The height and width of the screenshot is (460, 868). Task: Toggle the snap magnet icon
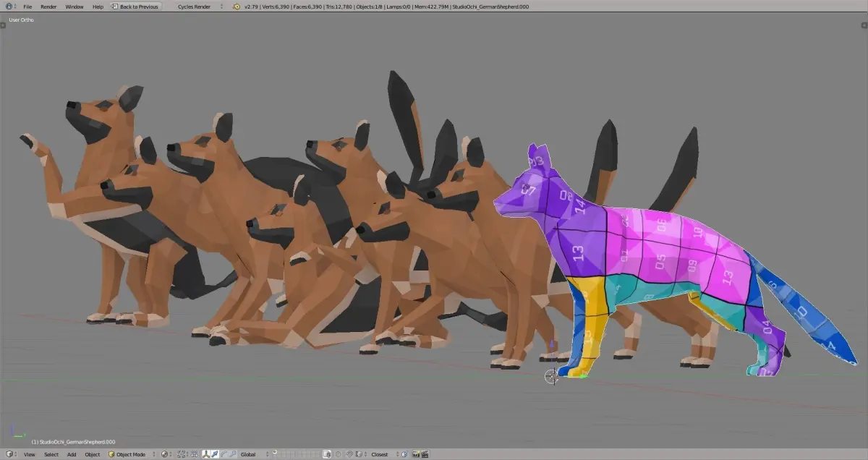pyautogui.click(x=349, y=454)
